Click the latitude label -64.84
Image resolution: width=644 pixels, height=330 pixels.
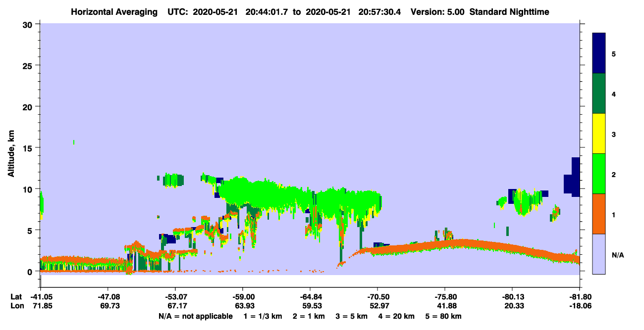click(310, 297)
